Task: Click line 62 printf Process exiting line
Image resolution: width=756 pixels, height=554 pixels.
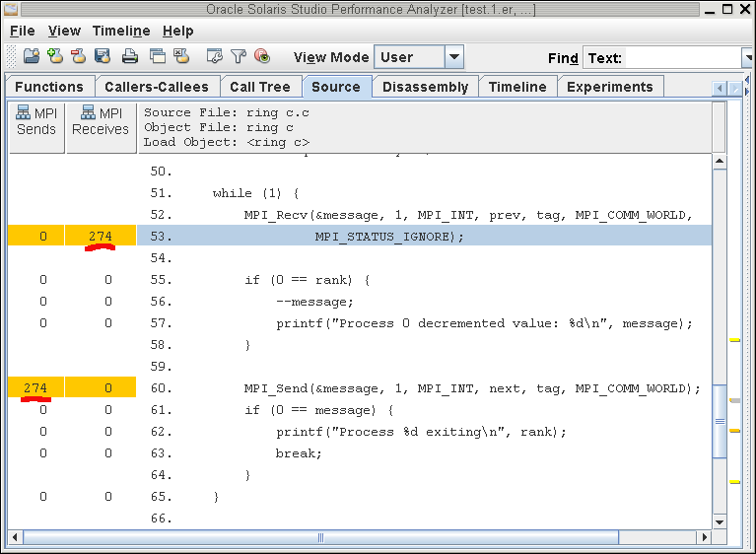Action: [422, 432]
